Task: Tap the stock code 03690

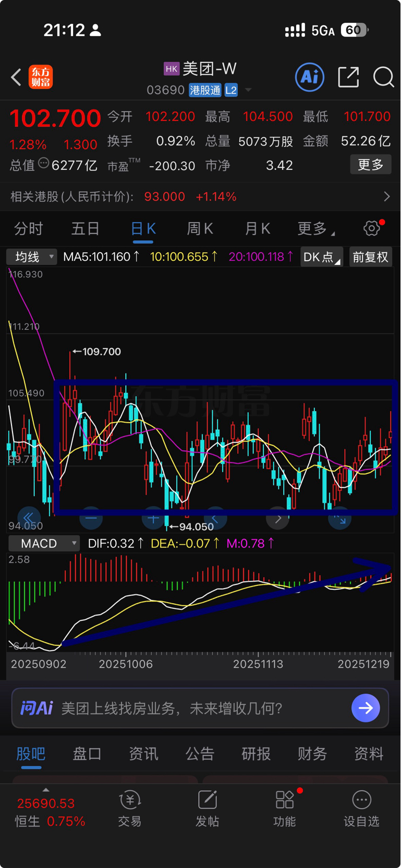Action: (166, 90)
